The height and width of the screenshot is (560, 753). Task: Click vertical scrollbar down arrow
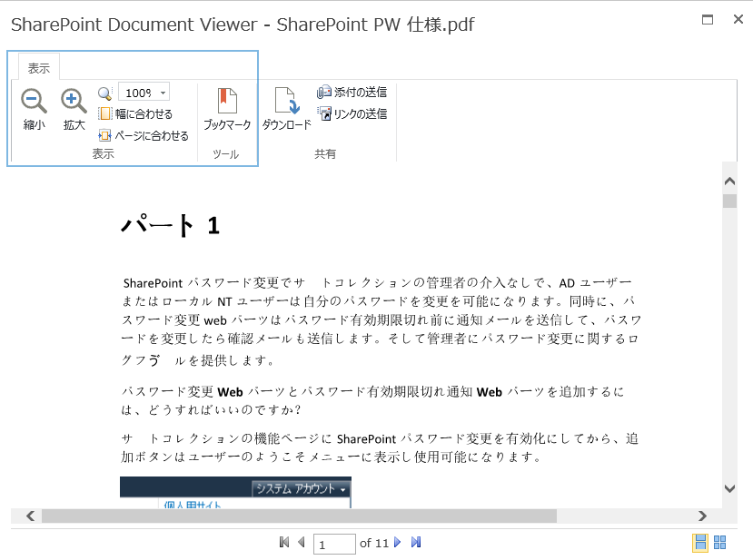[729, 489]
